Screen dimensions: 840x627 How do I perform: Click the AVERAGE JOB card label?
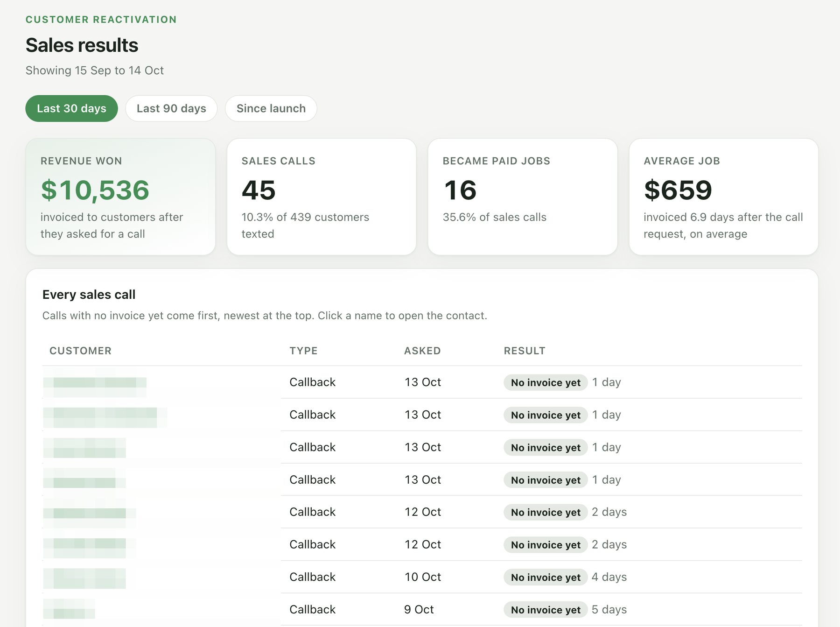pos(682,161)
